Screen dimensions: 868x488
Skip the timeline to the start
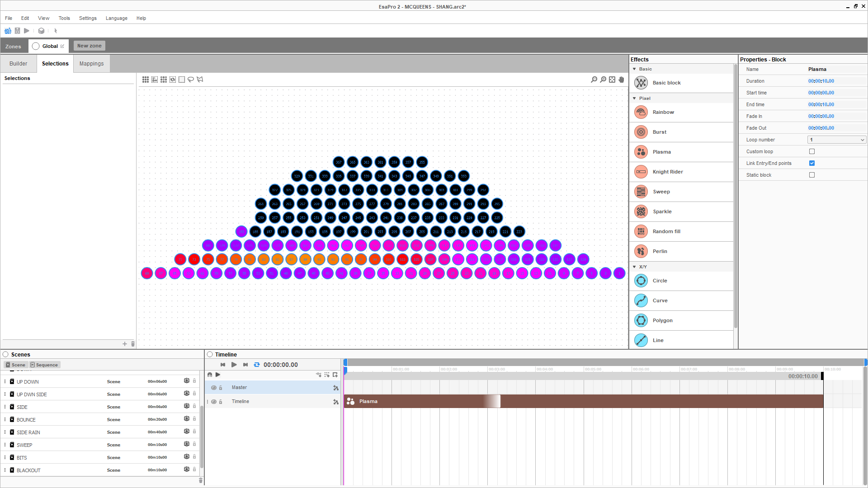(223, 365)
